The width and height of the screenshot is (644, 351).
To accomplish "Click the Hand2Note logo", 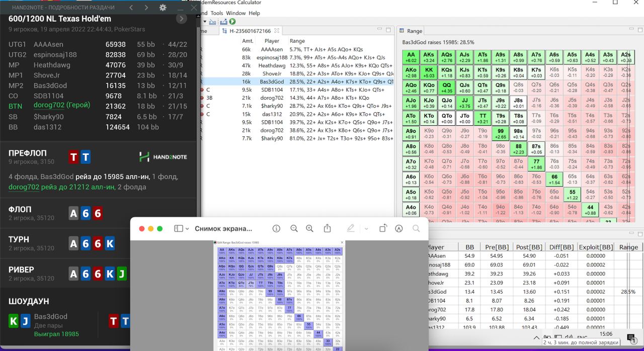I will pyautogui.click(x=163, y=157).
